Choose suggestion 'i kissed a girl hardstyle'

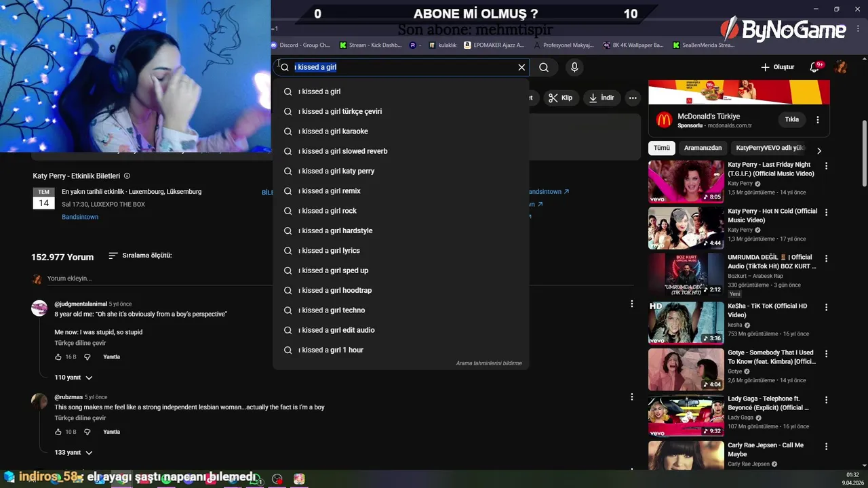coord(401,230)
